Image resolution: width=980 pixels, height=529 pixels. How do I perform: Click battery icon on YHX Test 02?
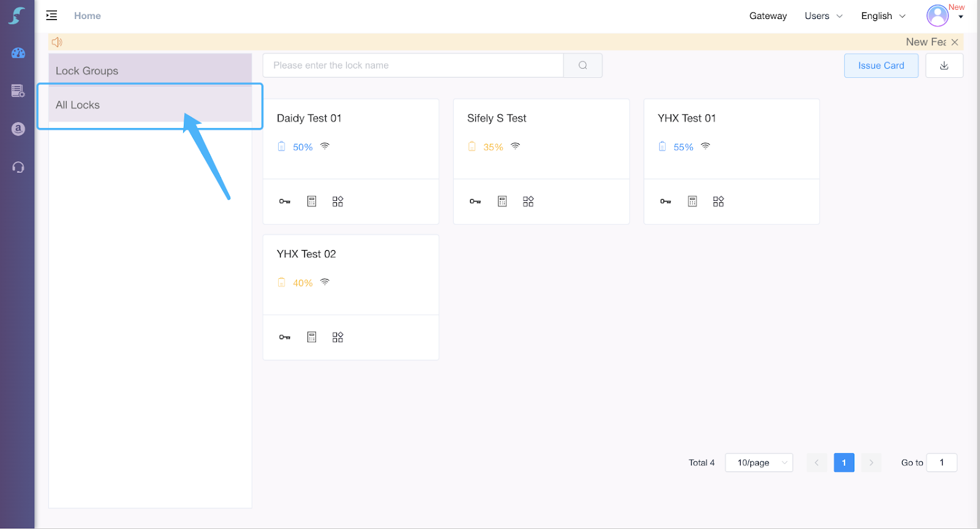tap(282, 283)
